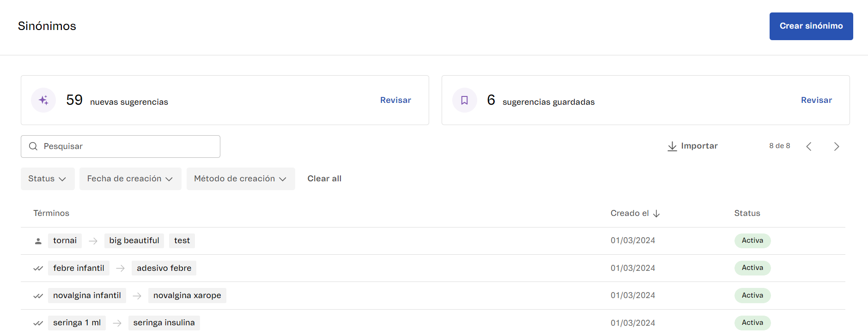Open the Fecha de creación filter
The height and width of the screenshot is (335, 868).
(x=130, y=179)
